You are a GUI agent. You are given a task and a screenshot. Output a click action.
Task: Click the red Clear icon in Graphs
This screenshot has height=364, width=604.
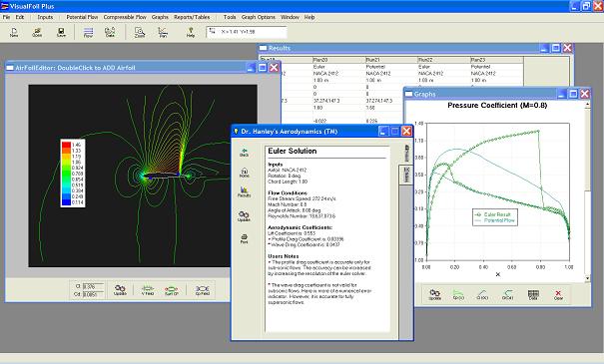(x=558, y=295)
